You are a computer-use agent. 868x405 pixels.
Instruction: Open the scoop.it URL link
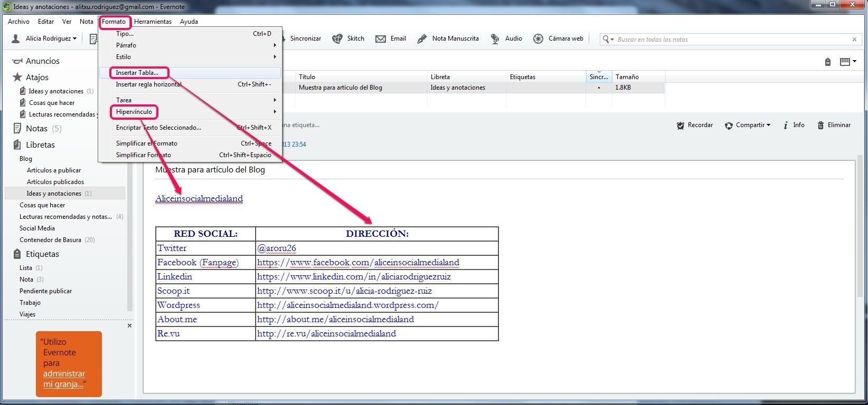point(344,291)
